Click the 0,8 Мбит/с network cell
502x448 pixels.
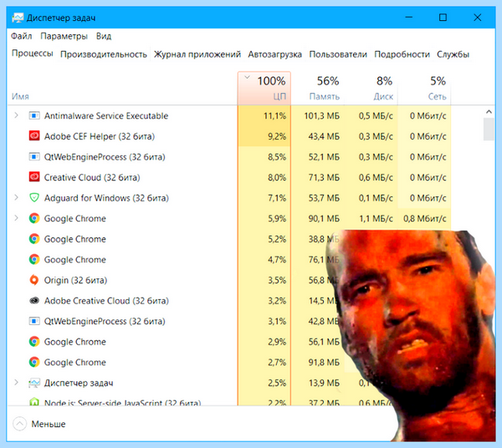[x=424, y=218]
